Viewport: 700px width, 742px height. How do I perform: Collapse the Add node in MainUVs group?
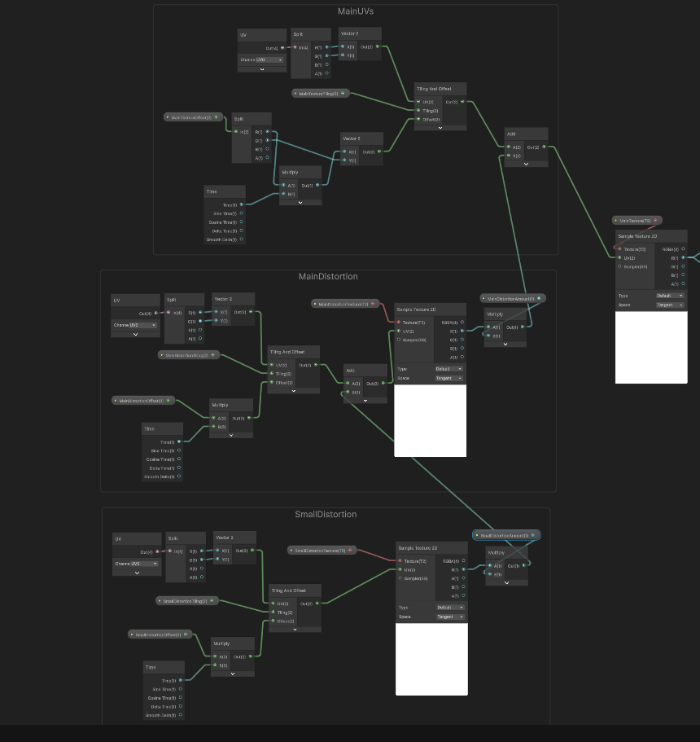point(526,164)
